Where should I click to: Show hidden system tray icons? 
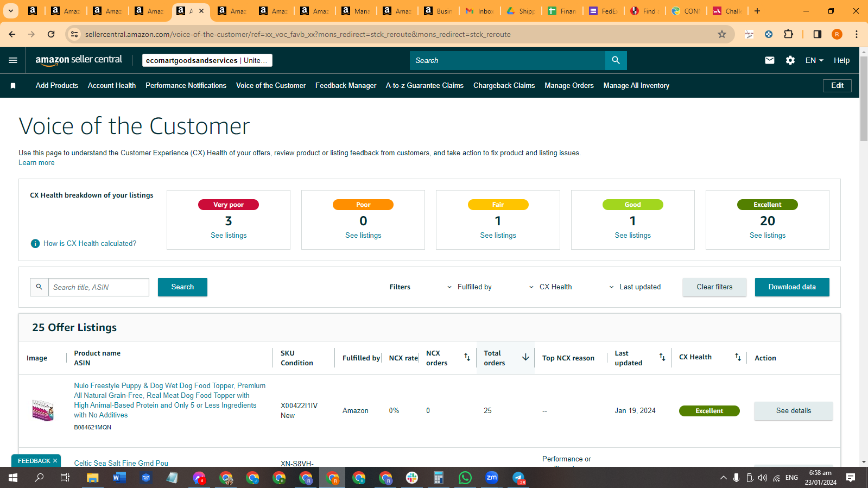click(x=723, y=478)
